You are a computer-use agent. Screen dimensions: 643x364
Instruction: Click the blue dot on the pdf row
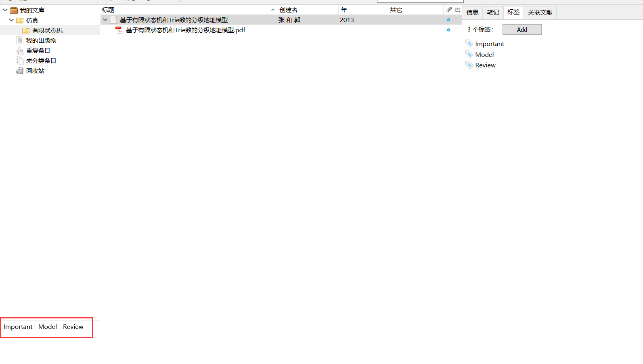(x=448, y=30)
